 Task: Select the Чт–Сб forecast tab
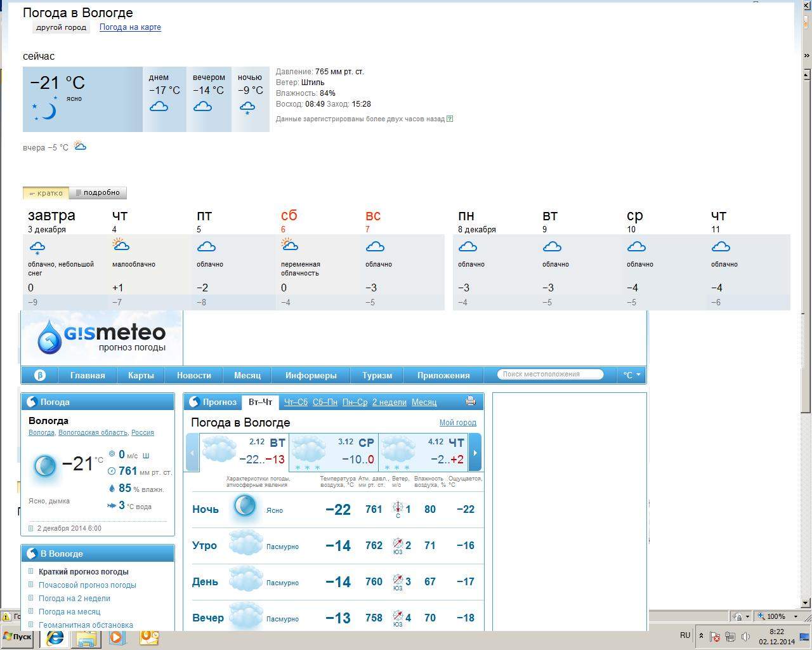pos(296,402)
